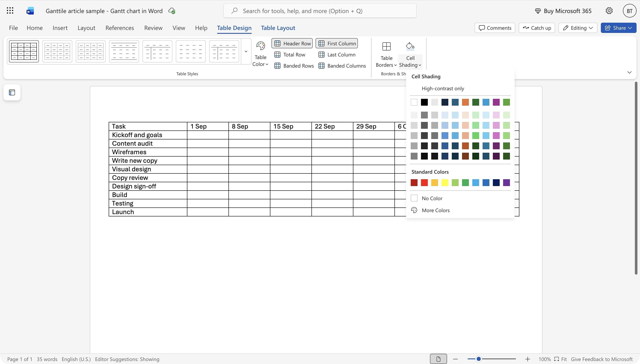The image size is (640, 364).
Task: Open the Table Borders dropdown arrow
Action: pos(395,65)
